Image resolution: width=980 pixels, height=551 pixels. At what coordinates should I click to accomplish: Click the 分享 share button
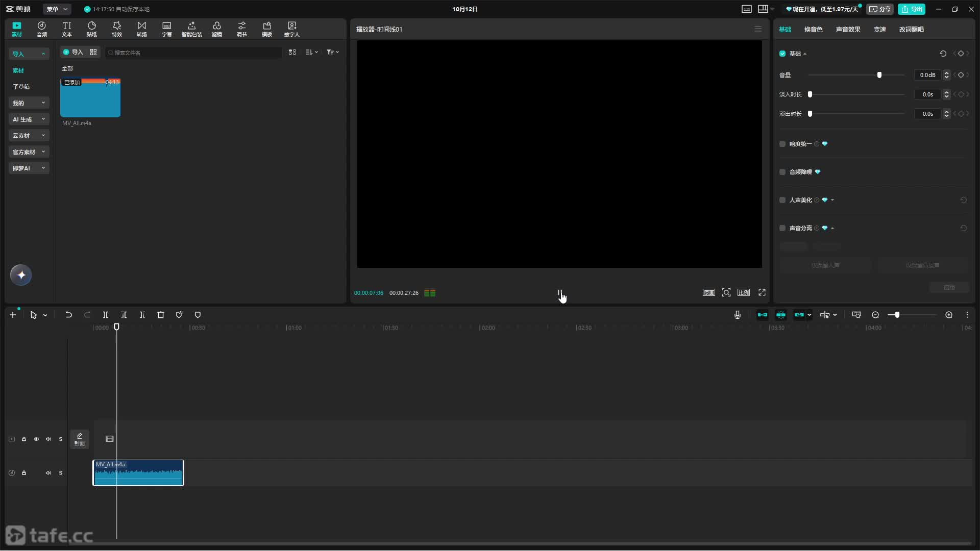(x=880, y=9)
